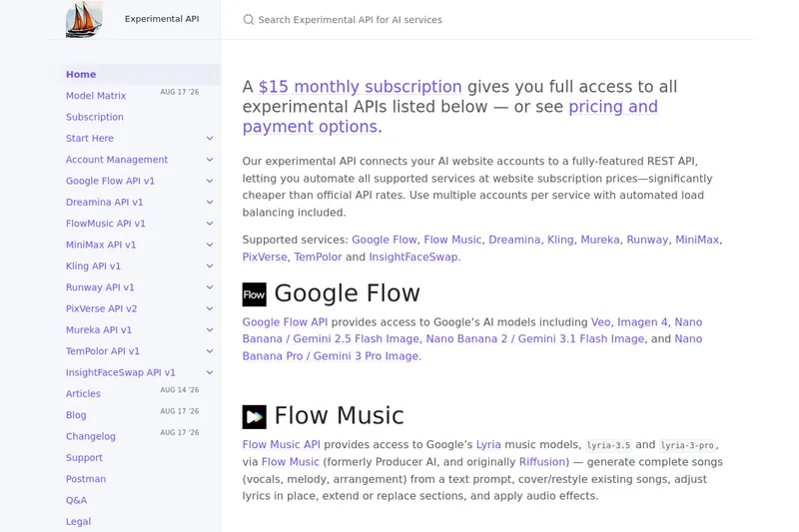Viewport: 799px width, 532px height.
Task: Follow the Flow Music API link
Action: tap(282, 444)
